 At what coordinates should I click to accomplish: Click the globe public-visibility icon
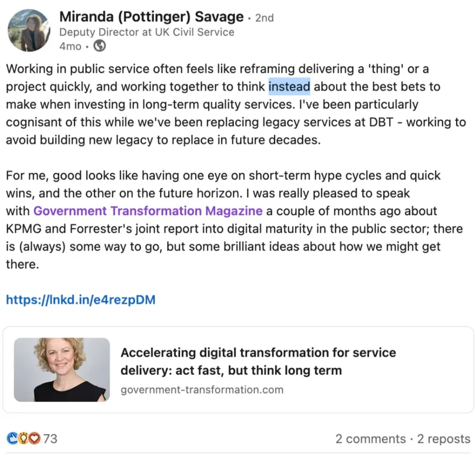(99, 46)
